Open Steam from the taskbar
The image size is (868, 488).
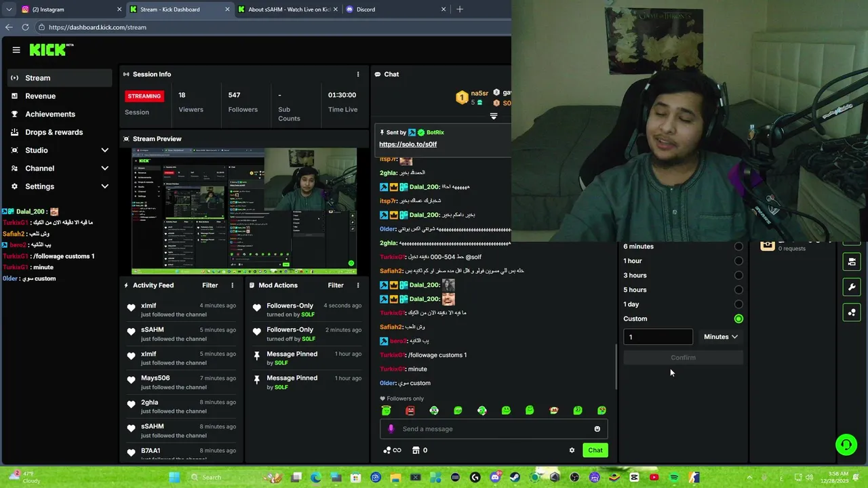pos(515,477)
